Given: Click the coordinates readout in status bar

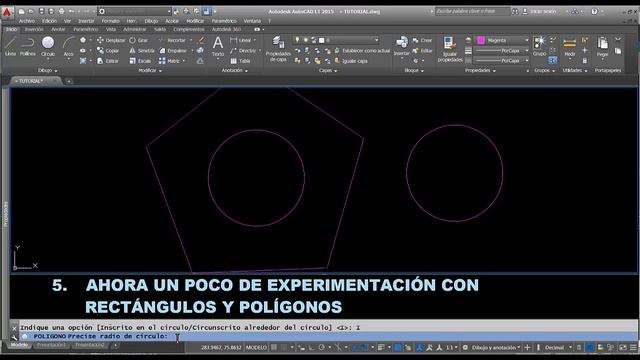Looking at the screenshot, I should tap(221, 348).
